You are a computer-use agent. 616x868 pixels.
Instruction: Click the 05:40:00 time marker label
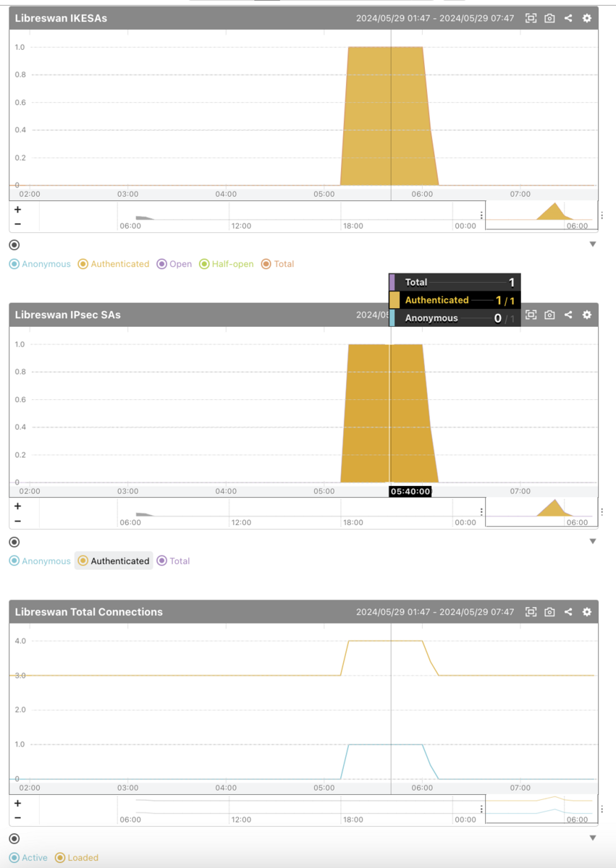(x=410, y=491)
